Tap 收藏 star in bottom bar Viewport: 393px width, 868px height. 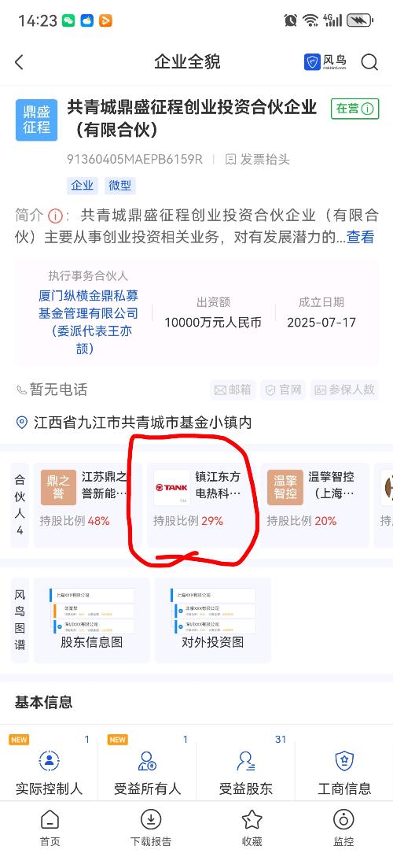(x=252, y=828)
